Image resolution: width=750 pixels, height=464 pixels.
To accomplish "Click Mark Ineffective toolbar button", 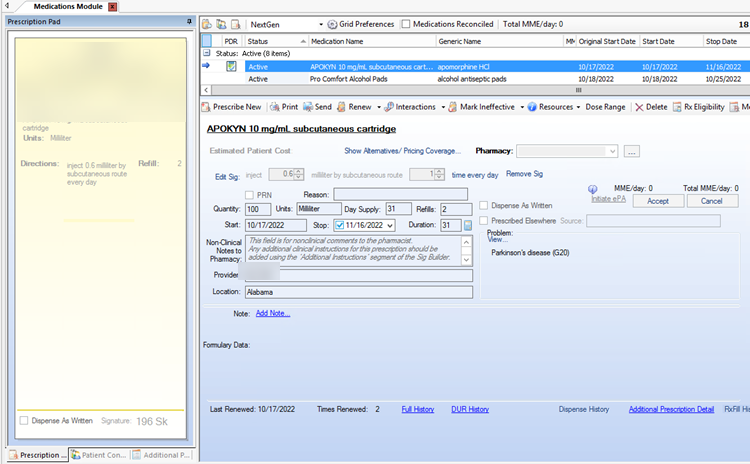I will point(482,107).
